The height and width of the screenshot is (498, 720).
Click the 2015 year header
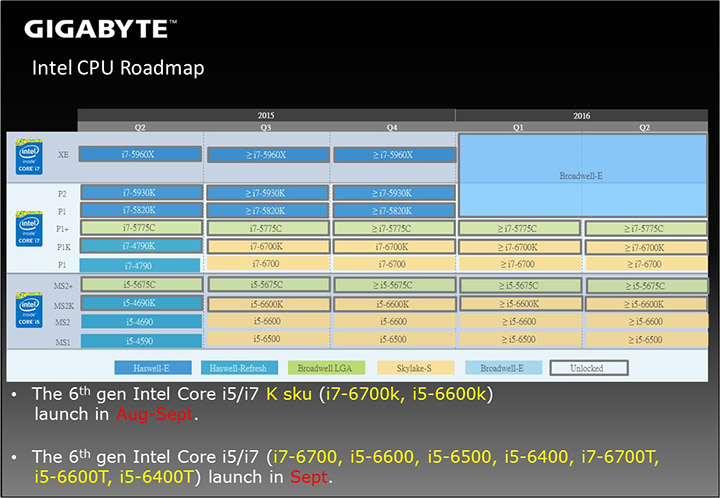[x=266, y=115]
